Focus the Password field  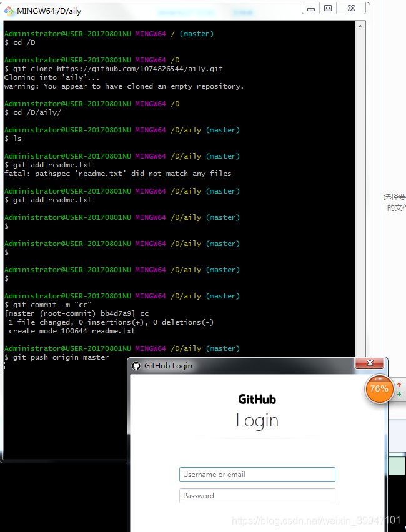(257, 496)
